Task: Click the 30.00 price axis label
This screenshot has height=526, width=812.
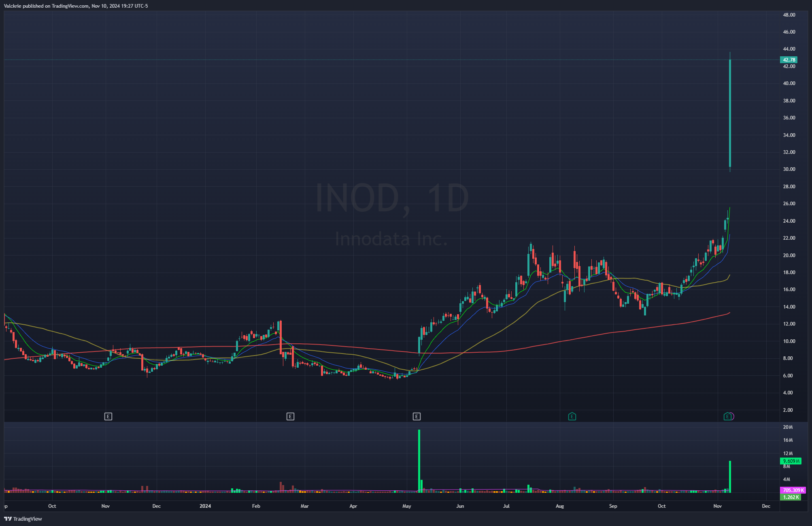Action: pyautogui.click(x=789, y=169)
